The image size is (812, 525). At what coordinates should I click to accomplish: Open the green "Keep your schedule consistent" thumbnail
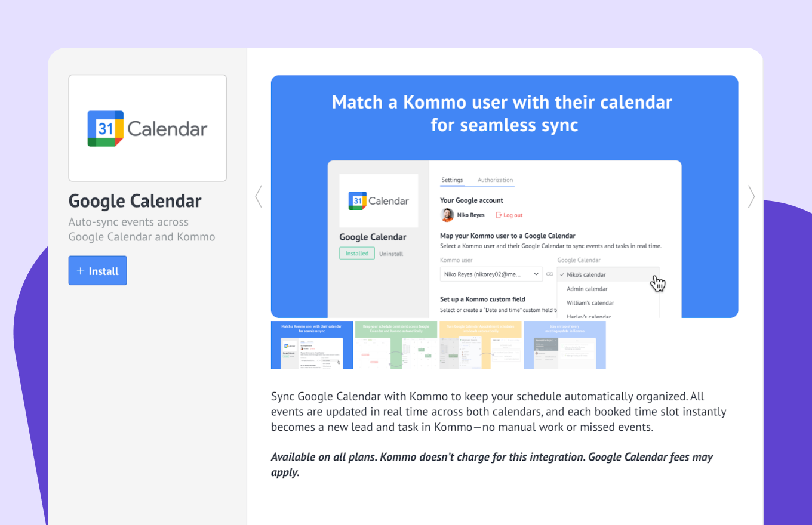(x=396, y=345)
